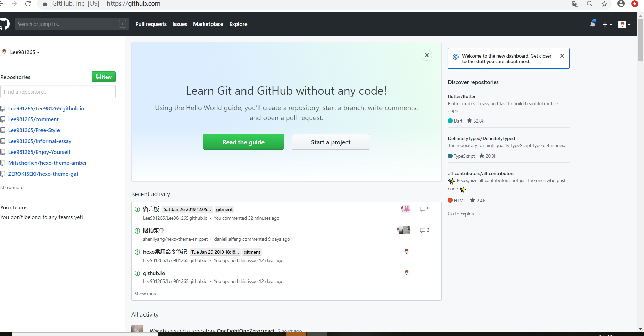Click participant avatars on 留言板 row
This screenshot has height=336, width=644.
[405, 209]
